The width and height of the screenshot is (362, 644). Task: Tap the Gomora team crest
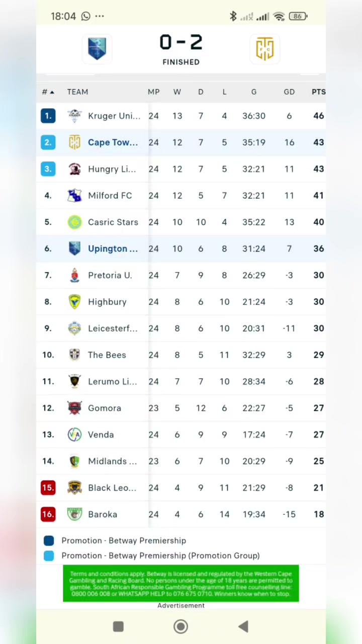pyautogui.click(x=74, y=408)
